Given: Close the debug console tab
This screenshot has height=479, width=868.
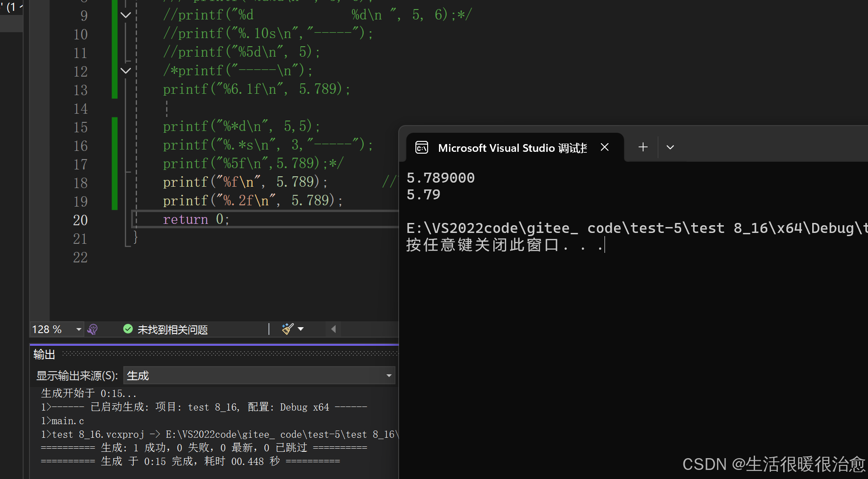Looking at the screenshot, I should point(605,147).
